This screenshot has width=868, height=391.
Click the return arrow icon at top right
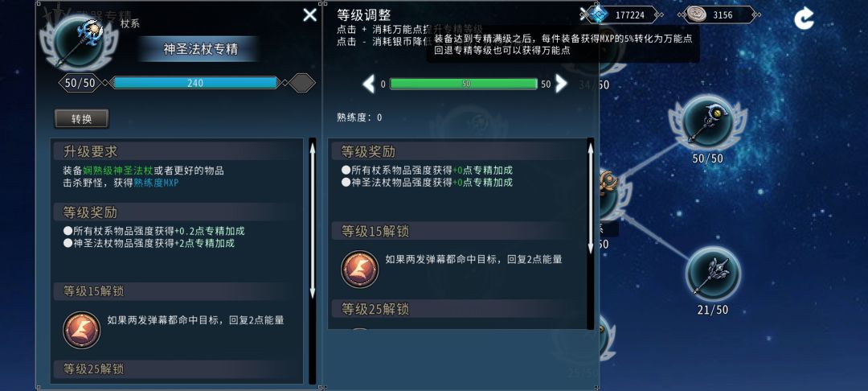point(803,18)
